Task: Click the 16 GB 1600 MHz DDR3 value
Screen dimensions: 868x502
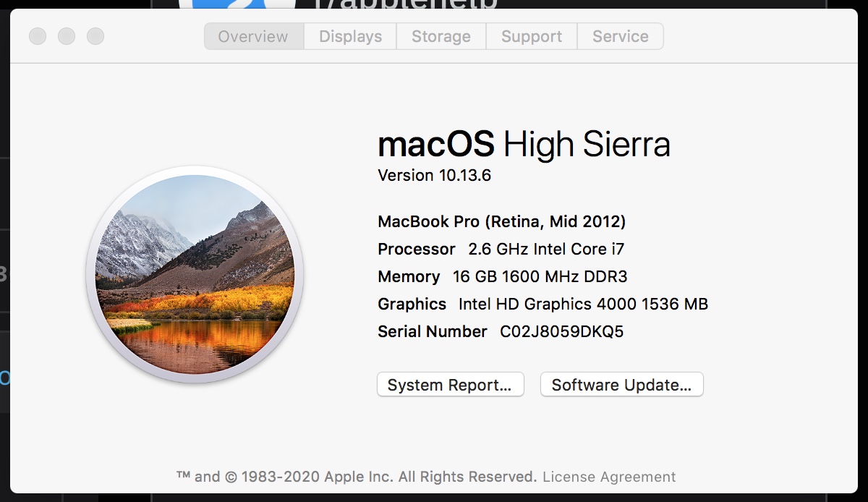Action: [541, 276]
